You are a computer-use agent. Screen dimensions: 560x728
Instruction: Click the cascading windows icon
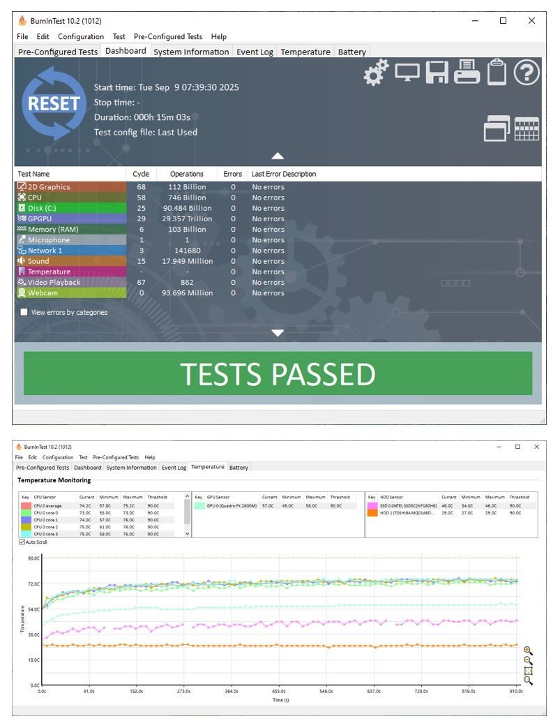coord(497,128)
